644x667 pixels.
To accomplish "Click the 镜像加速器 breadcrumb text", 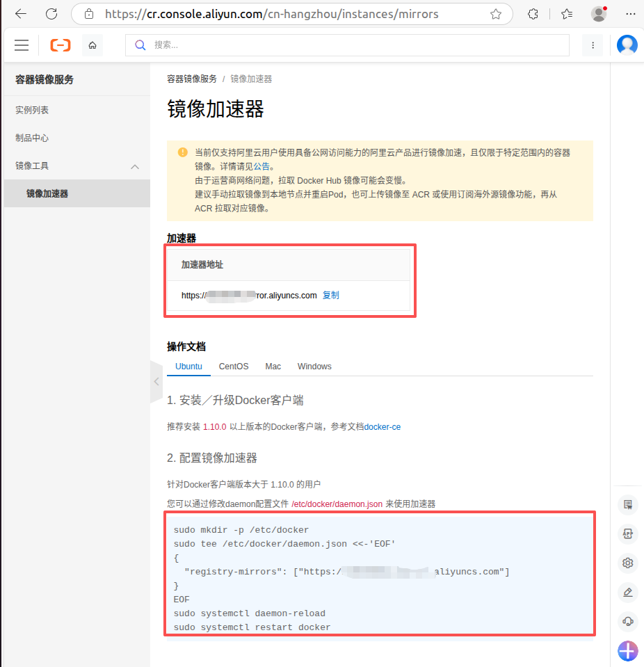I will click(251, 79).
